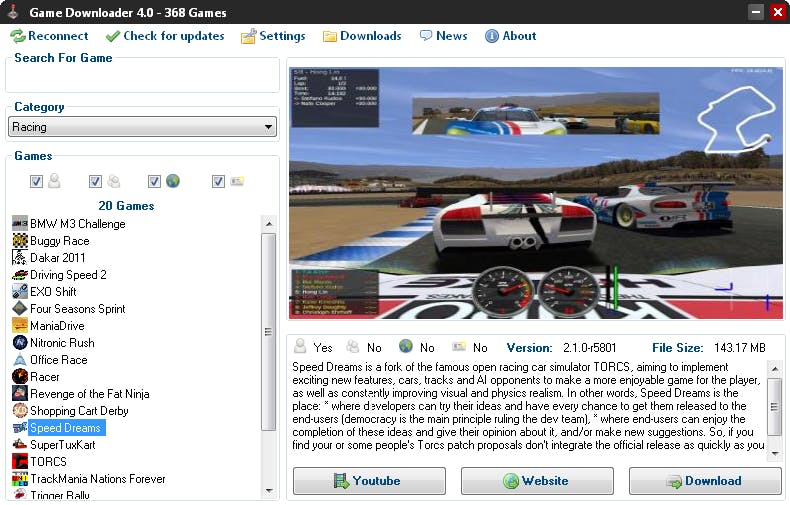
Task: Click the Buggy Race game icon
Action: [x=20, y=241]
